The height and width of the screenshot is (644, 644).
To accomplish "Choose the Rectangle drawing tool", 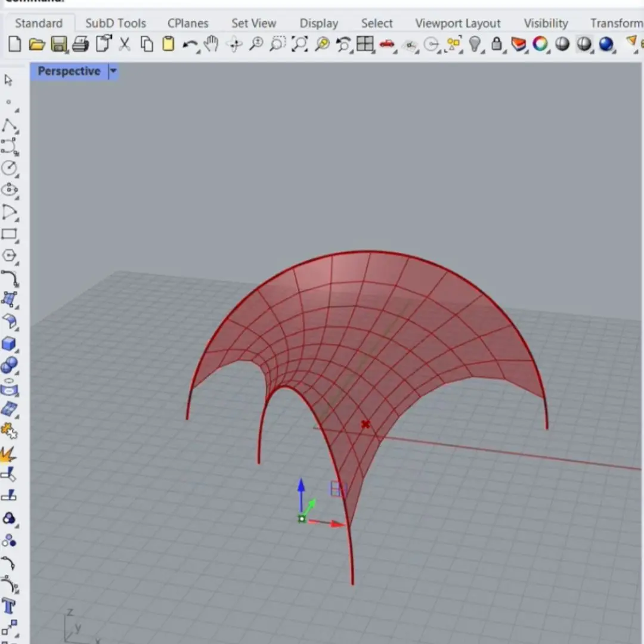I will click(x=9, y=234).
